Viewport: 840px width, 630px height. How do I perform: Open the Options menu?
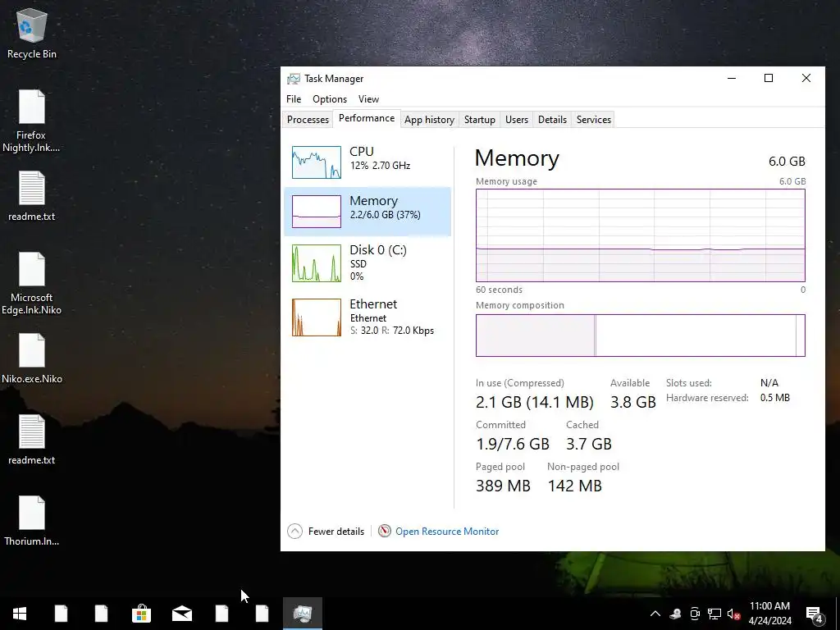(330, 99)
